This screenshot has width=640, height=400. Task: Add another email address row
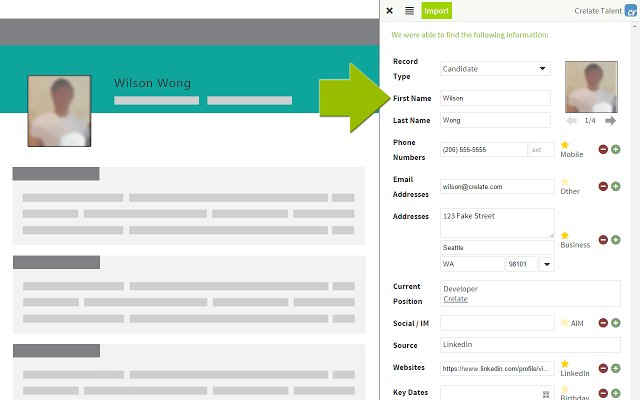point(616,186)
